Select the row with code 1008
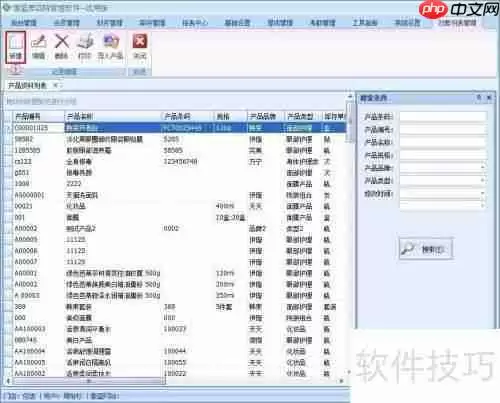Viewport: 500px width, 403px height. (x=179, y=184)
